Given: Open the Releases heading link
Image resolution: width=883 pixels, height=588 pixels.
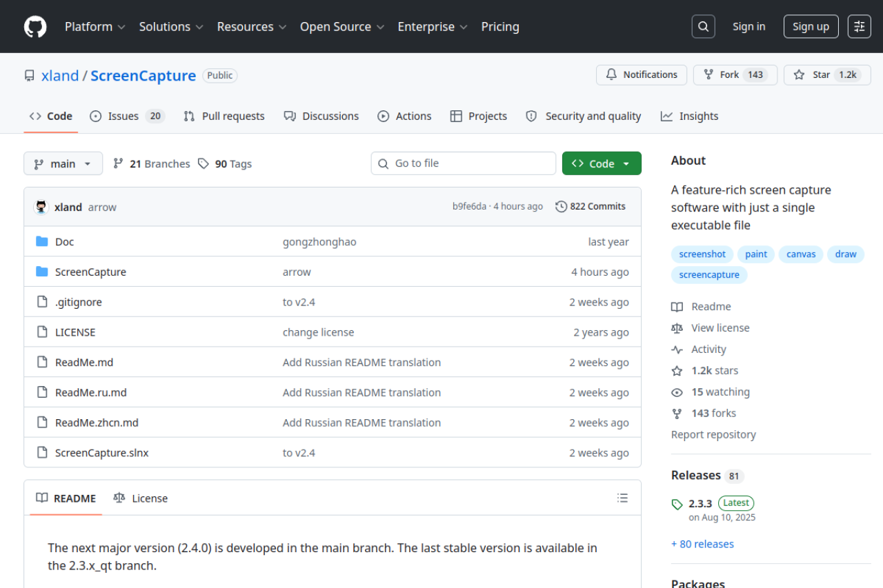Looking at the screenshot, I should (x=707, y=475).
